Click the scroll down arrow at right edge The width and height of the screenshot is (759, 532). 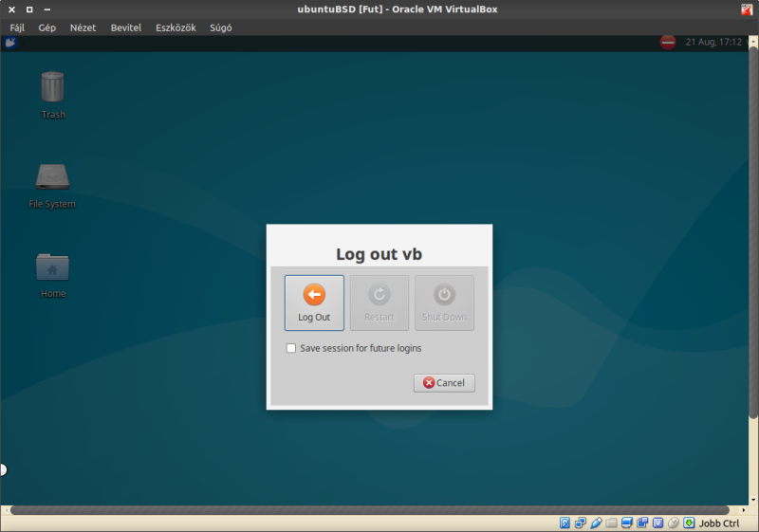point(753,500)
